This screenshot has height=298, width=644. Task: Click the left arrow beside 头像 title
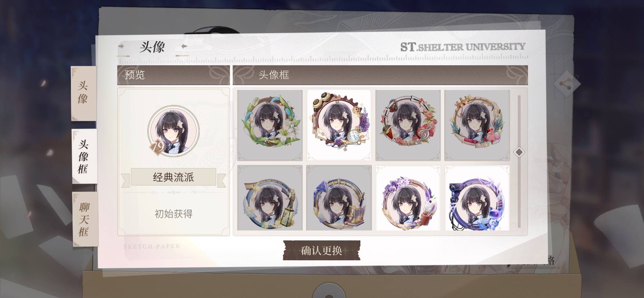point(121,46)
